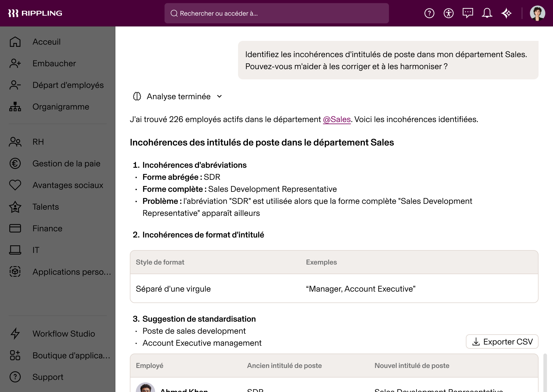
Task: Open the Embaucher section
Action: 54,63
